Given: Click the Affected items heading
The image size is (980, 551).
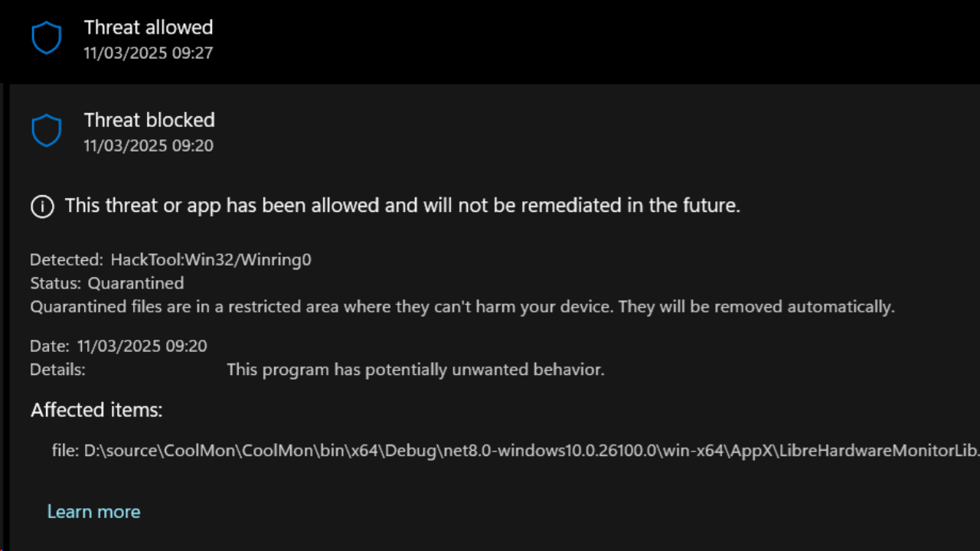Looking at the screenshot, I should (96, 410).
